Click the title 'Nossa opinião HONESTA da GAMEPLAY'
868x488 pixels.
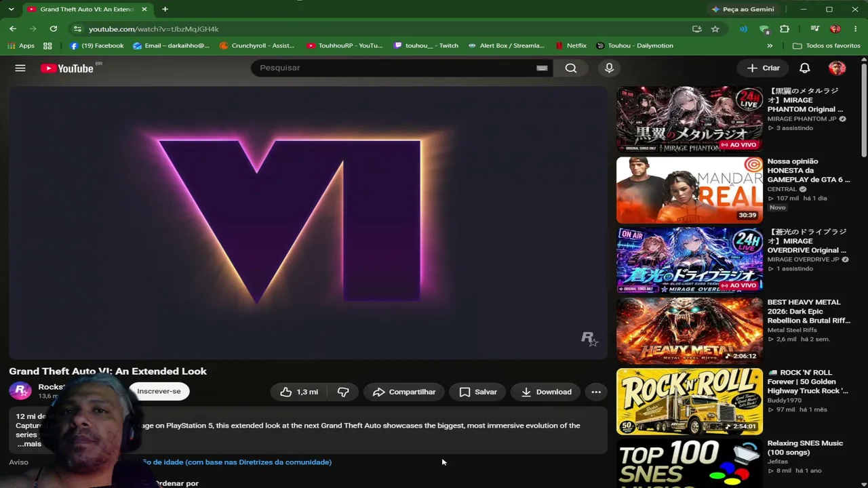point(808,170)
